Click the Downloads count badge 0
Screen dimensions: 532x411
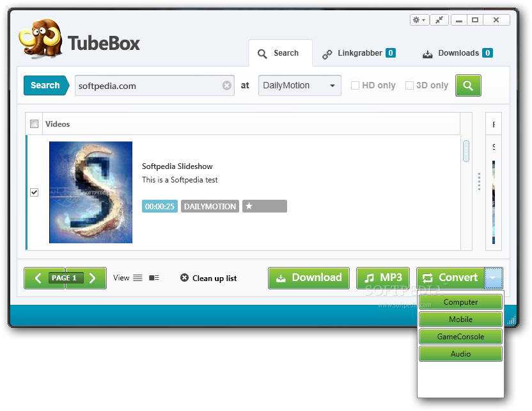coord(487,53)
